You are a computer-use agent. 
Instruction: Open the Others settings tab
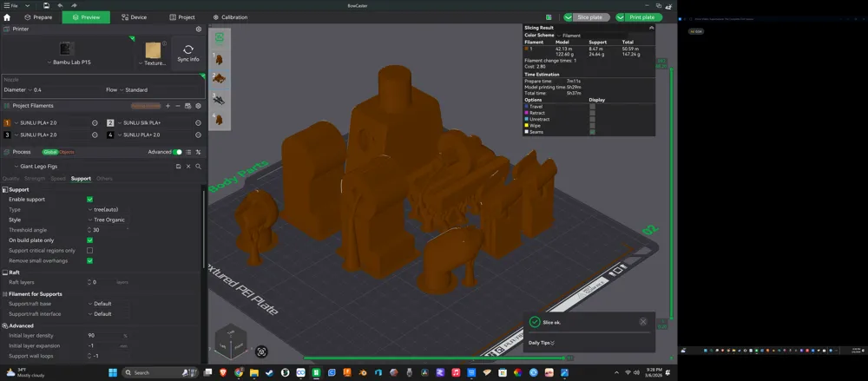(x=104, y=179)
